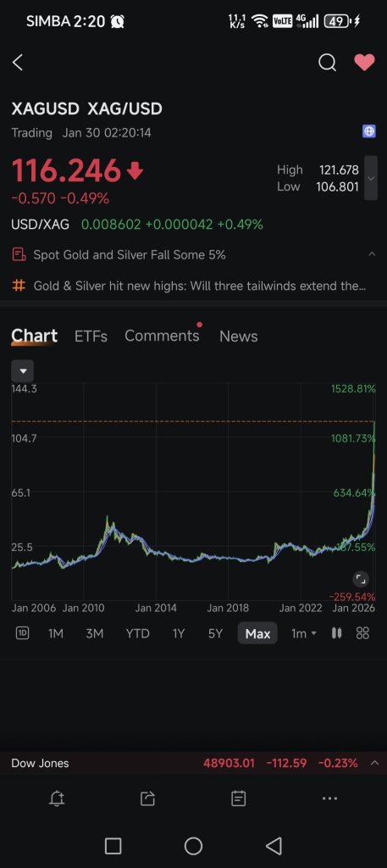Expand the Dow Jones index bar
The image size is (387, 868).
coord(193,763)
